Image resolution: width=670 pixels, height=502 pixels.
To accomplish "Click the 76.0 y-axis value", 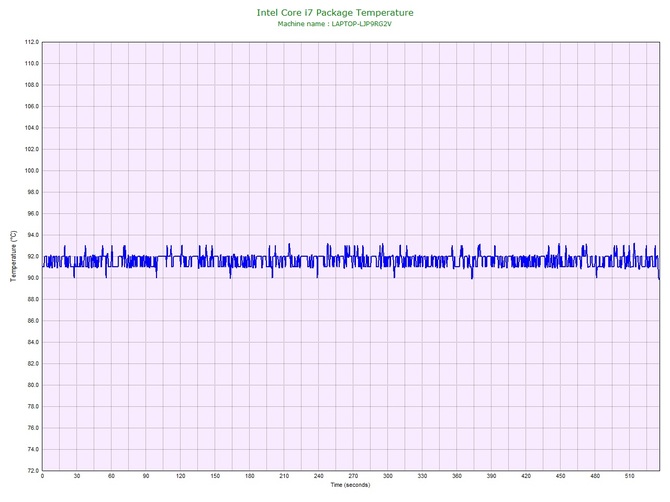I will 33,428.
